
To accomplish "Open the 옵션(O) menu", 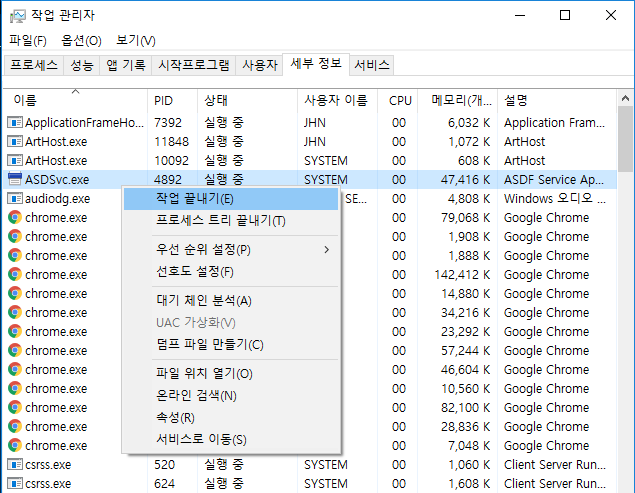I will point(81,41).
